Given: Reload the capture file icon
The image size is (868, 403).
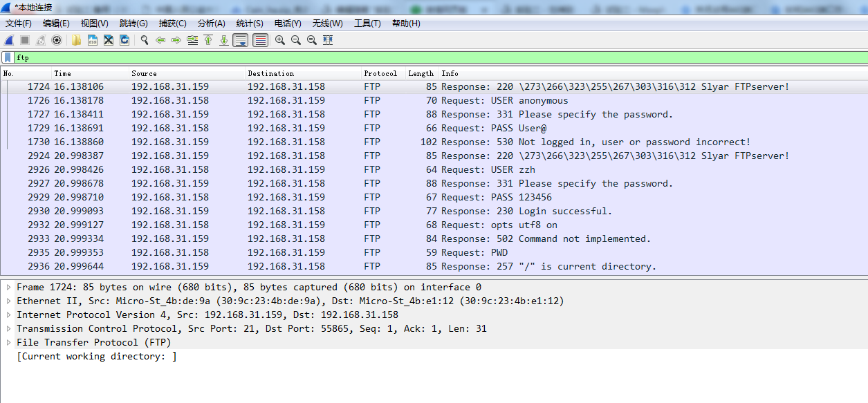Looking at the screenshot, I should coord(124,40).
